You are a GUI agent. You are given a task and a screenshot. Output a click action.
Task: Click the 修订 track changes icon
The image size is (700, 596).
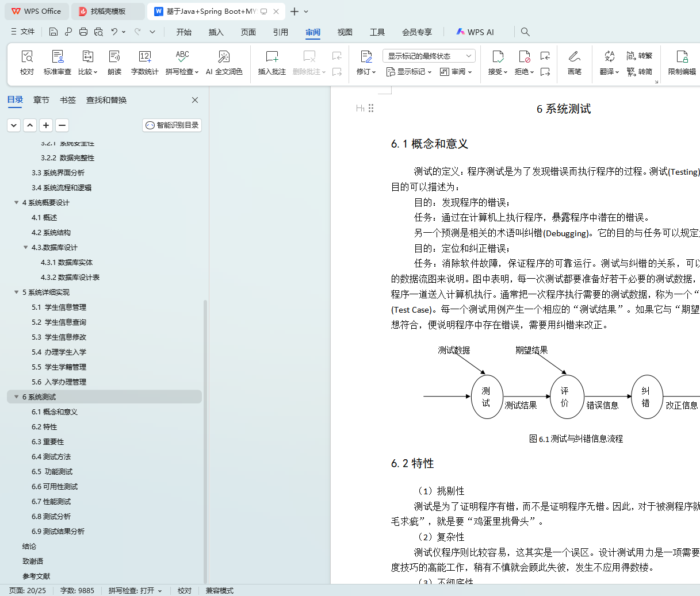366,56
